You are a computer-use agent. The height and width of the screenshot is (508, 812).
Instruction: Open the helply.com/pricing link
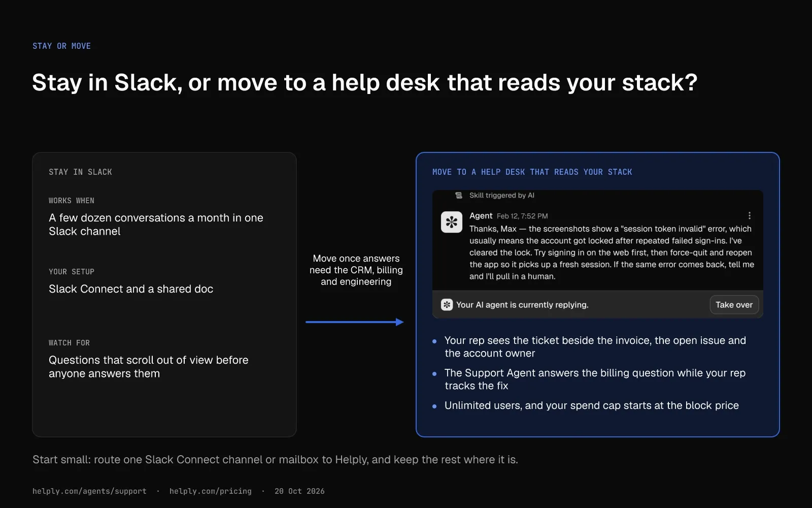pyautogui.click(x=211, y=491)
